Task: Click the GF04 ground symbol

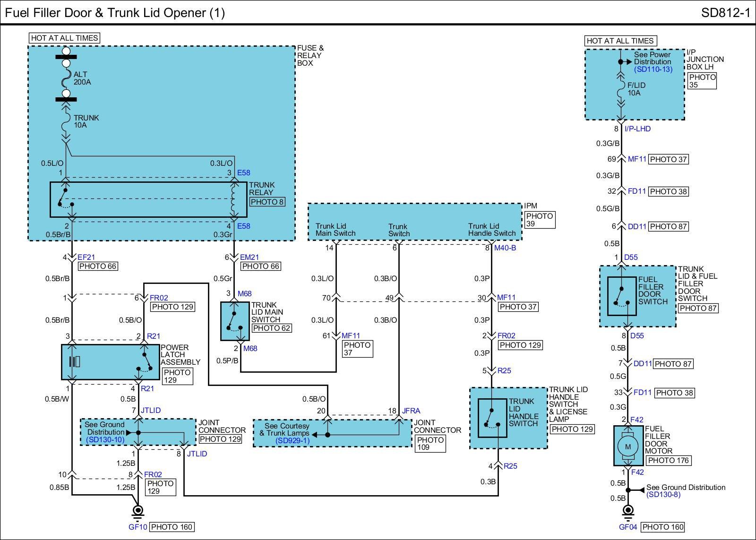Action: coord(628,511)
